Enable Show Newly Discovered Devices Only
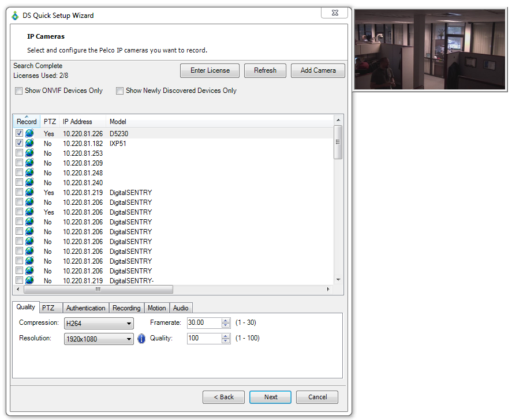 tap(120, 91)
